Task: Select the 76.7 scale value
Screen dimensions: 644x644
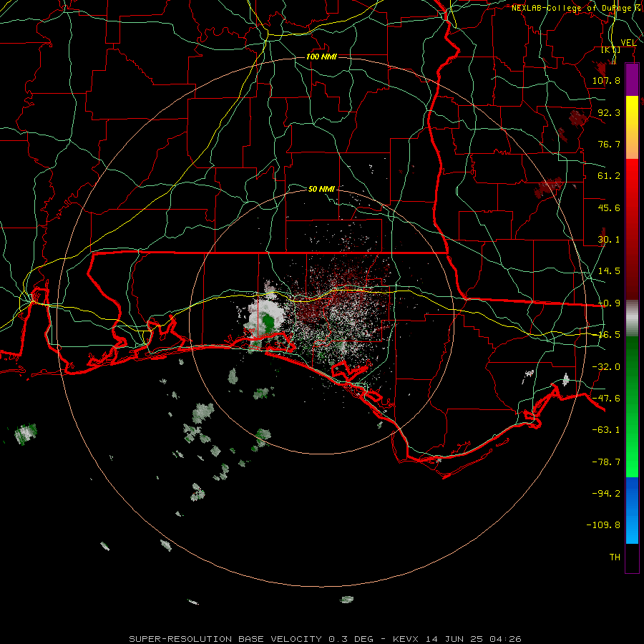Action: point(609,144)
